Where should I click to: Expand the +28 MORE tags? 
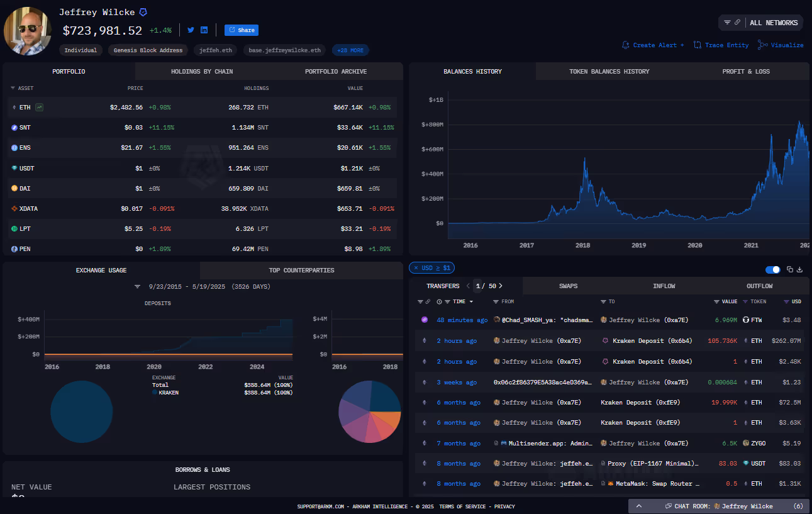tap(350, 50)
